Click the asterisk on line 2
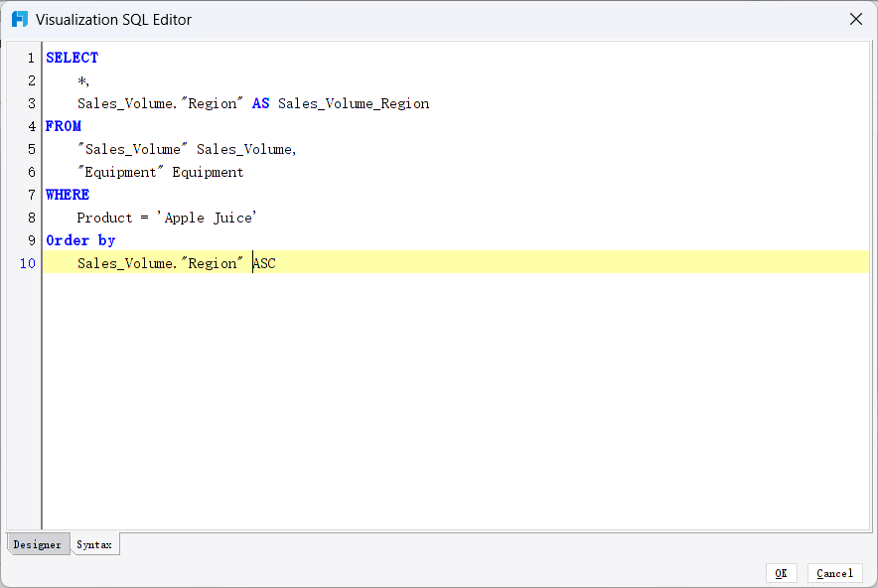 [81, 80]
